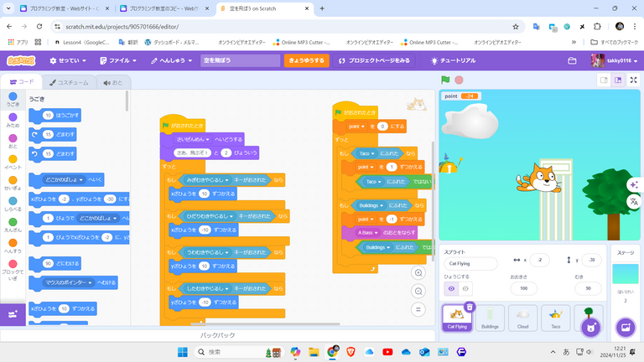Image resolution: width=644 pixels, height=362 pixels.
Task: Select the うごき (Motion) block category
Action: coord(13,100)
